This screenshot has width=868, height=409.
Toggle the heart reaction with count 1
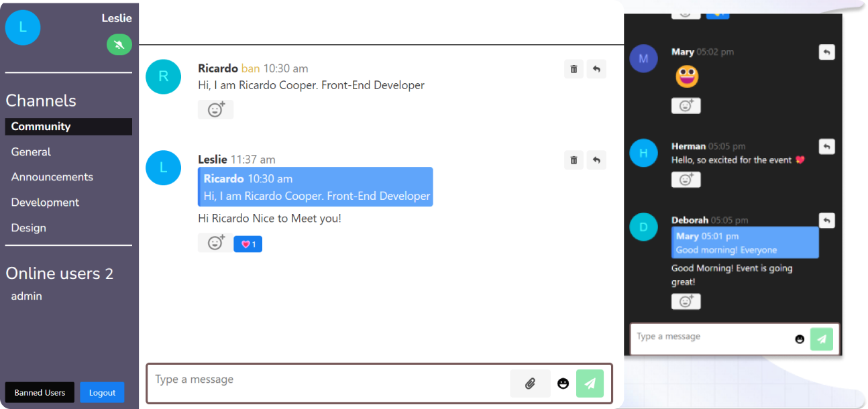(248, 244)
